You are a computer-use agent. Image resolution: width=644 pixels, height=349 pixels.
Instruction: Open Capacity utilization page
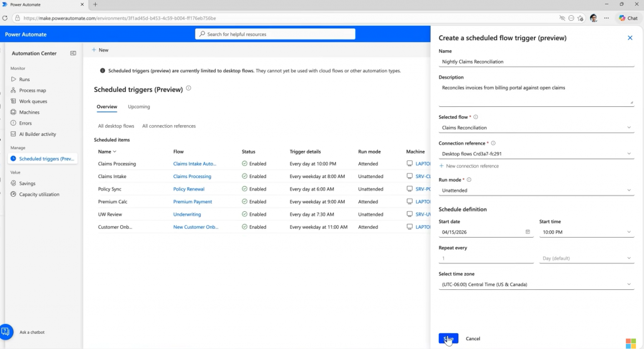coord(39,194)
